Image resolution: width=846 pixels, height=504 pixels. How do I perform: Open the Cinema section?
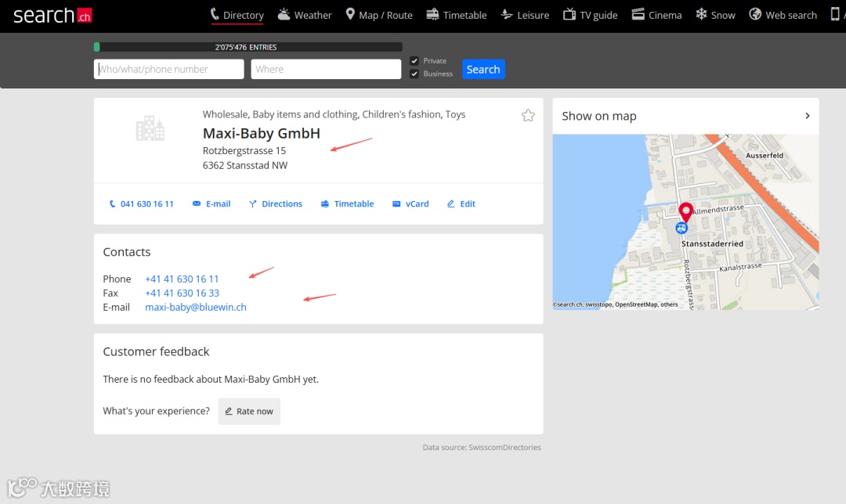click(656, 15)
